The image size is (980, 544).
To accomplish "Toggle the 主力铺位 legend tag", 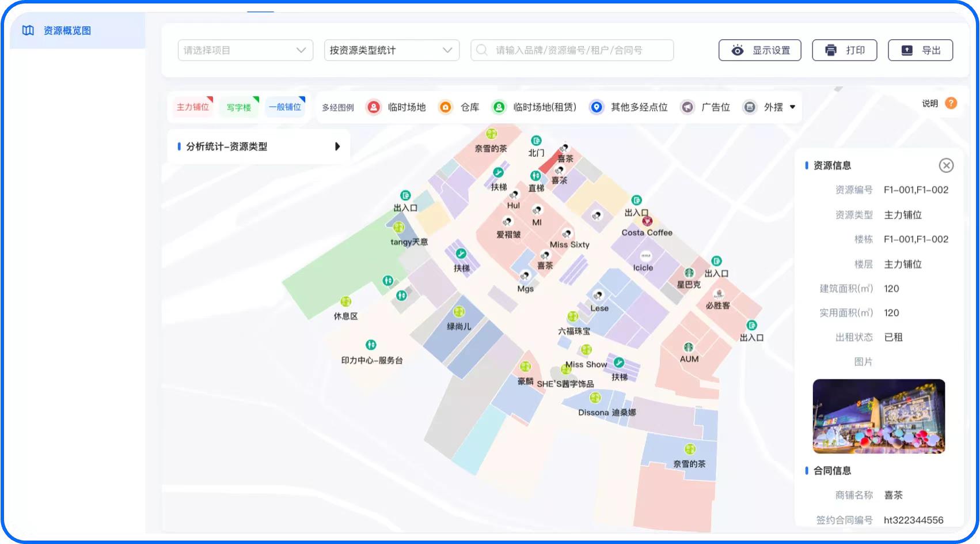I will point(193,107).
